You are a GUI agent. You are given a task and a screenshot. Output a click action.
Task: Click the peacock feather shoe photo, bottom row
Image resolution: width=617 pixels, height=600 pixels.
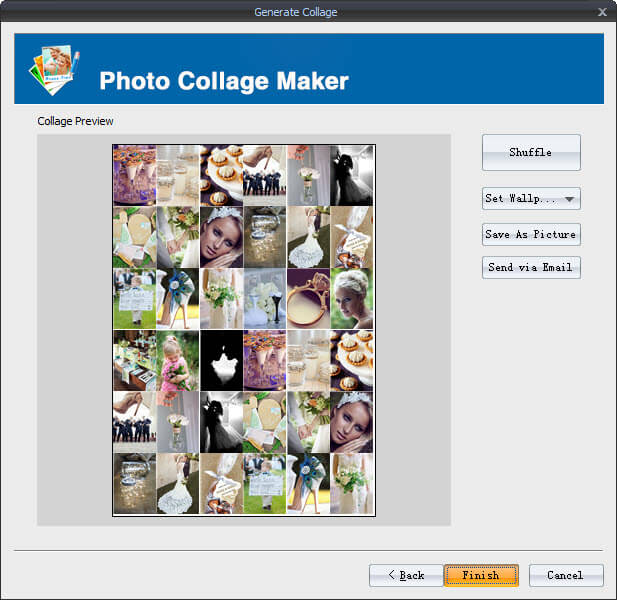308,483
